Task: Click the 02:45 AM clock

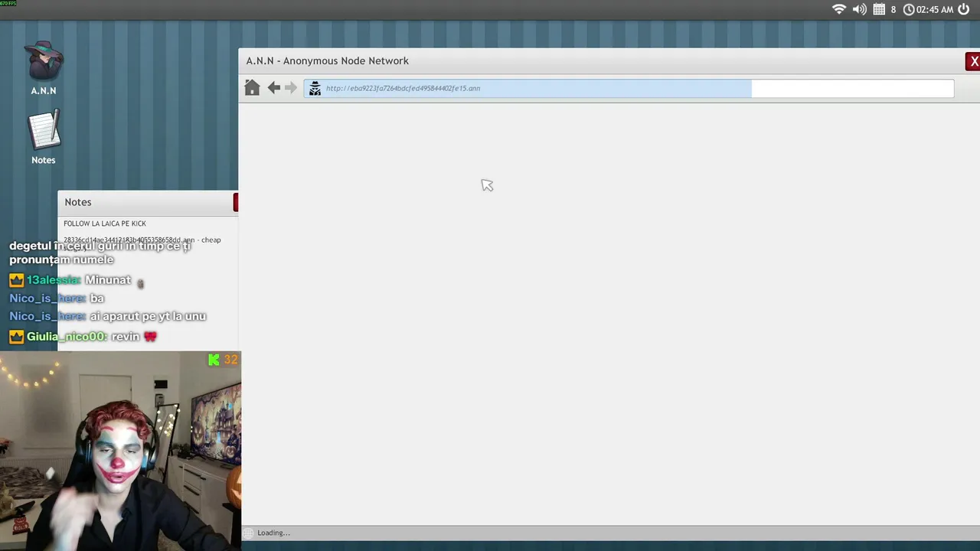Action: tap(929, 9)
